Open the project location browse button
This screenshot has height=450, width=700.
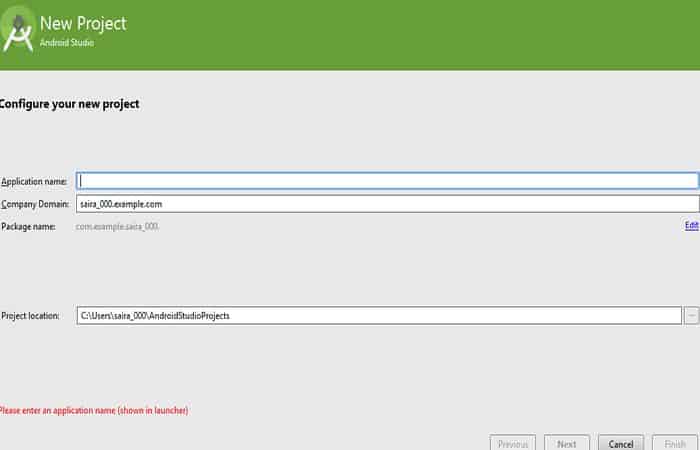pos(692,316)
